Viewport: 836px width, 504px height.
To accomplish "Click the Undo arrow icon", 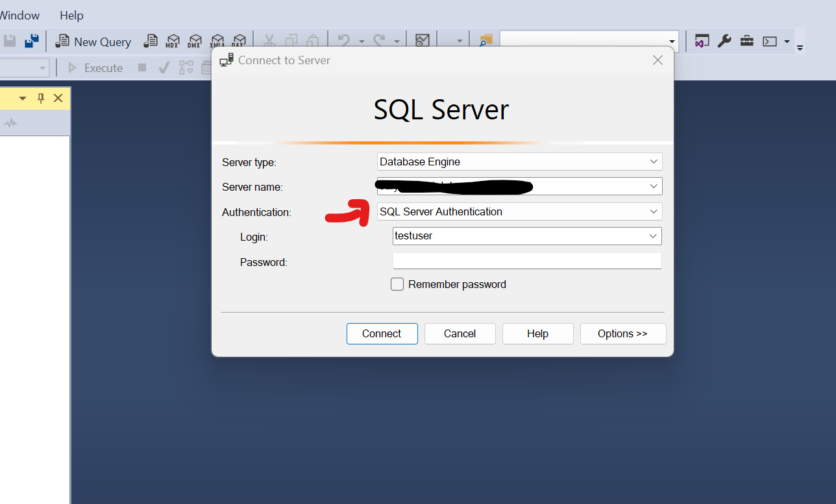I will pyautogui.click(x=344, y=42).
